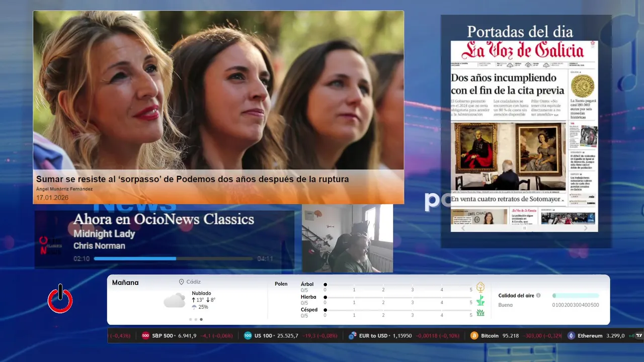Click the Bitcoin price 95.218
The image size is (644, 362).
coord(511,335)
